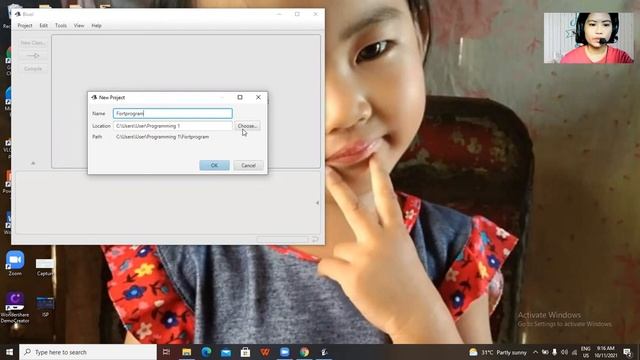Open the Edit menu in BlueJ

43,25
